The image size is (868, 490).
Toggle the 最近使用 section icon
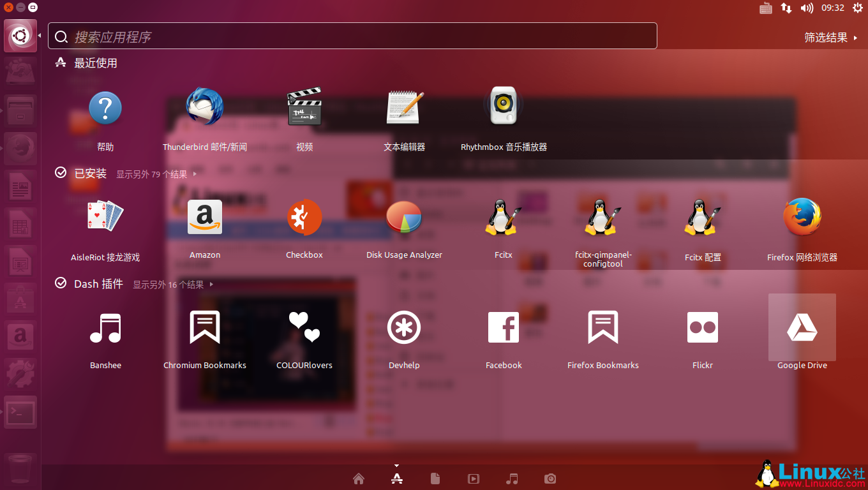[61, 63]
